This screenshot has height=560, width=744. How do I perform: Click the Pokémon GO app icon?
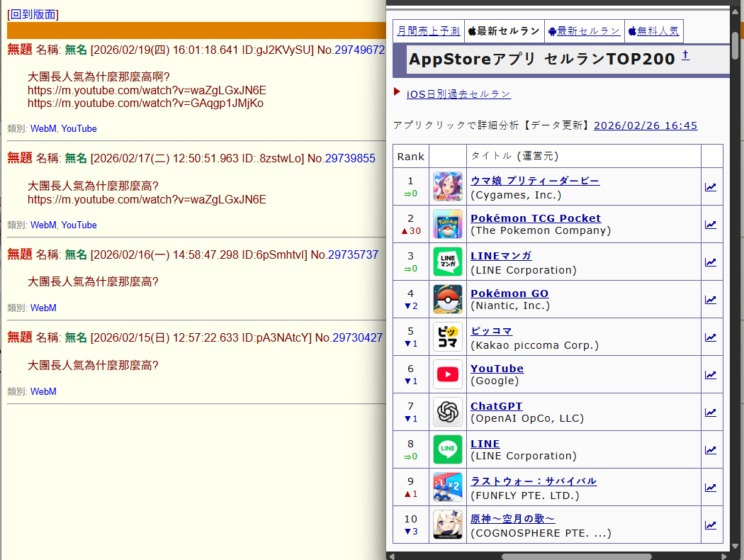click(x=447, y=299)
